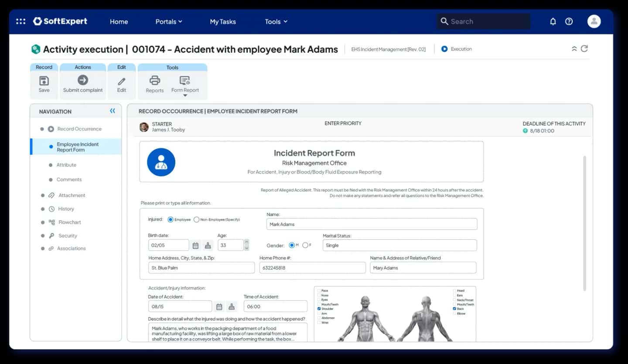Open the notifications bell
This screenshot has width=628, height=364.
[553, 21]
